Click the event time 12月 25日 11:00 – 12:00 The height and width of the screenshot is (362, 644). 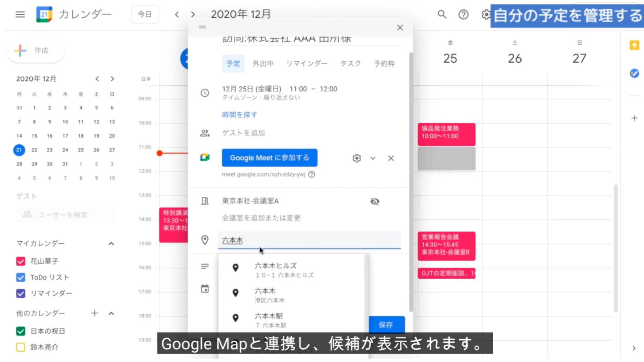(x=280, y=89)
